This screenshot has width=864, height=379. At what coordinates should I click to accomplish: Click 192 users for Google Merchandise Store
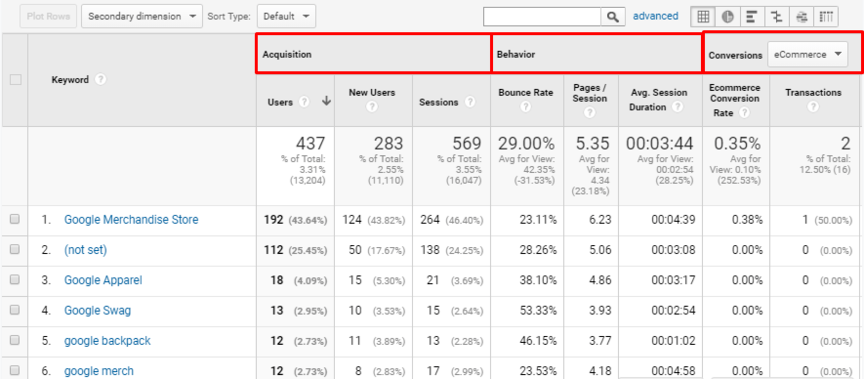pos(273,219)
